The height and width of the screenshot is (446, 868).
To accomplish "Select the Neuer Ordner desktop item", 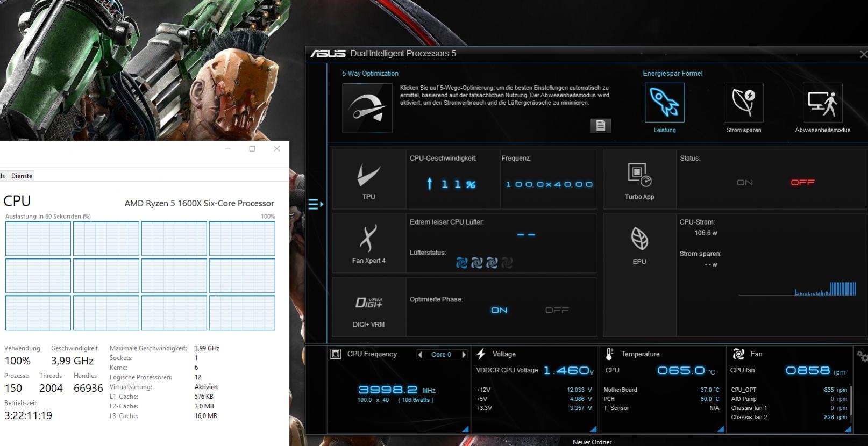I will [592, 442].
